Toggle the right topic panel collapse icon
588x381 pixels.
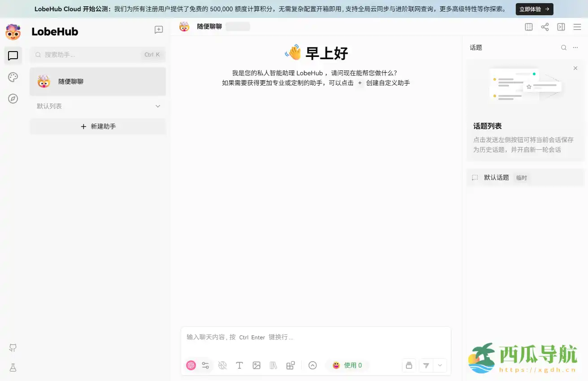[x=561, y=27]
